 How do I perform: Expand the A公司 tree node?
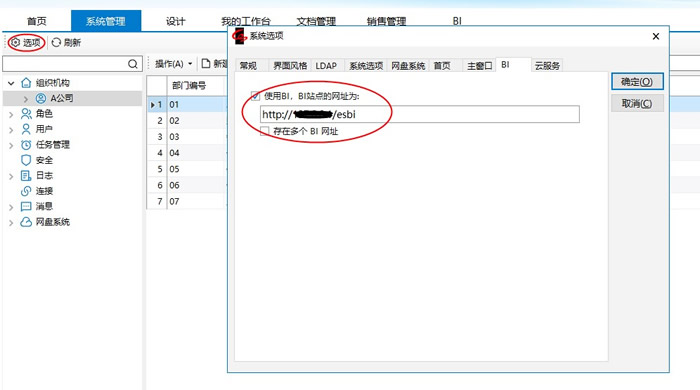[x=25, y=99]
